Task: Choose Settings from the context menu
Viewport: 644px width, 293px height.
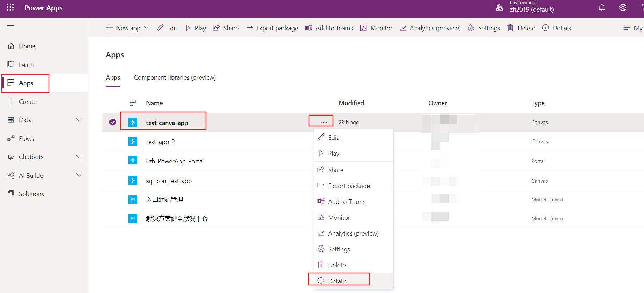Action: pyautogui.click(x=354, y=249)
